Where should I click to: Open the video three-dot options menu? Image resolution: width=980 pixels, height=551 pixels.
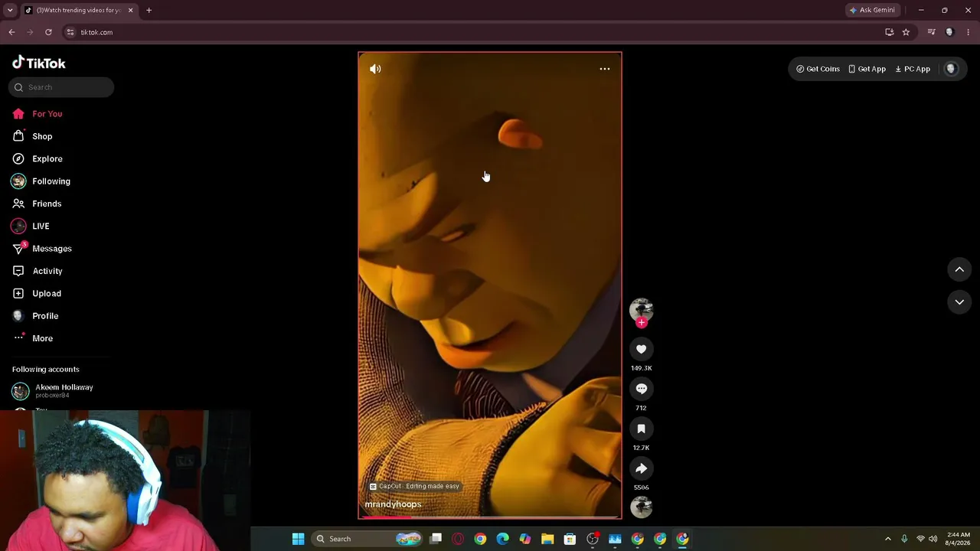605,69
